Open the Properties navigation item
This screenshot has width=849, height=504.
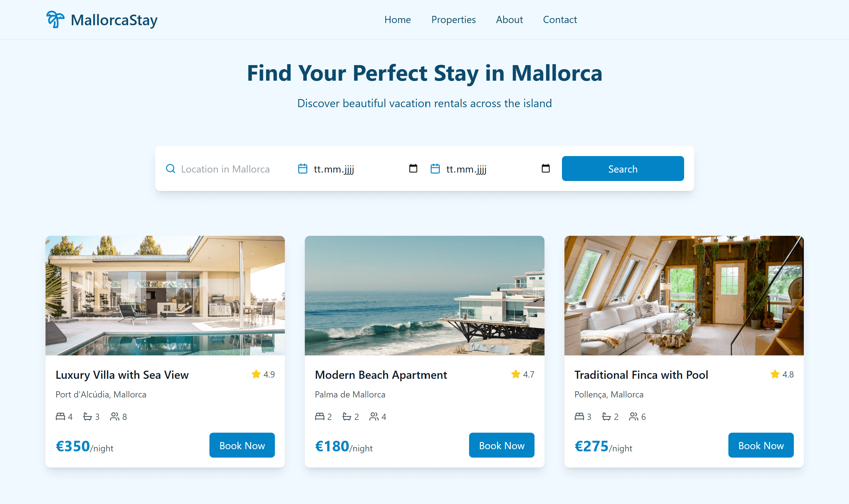click(453, 20)
